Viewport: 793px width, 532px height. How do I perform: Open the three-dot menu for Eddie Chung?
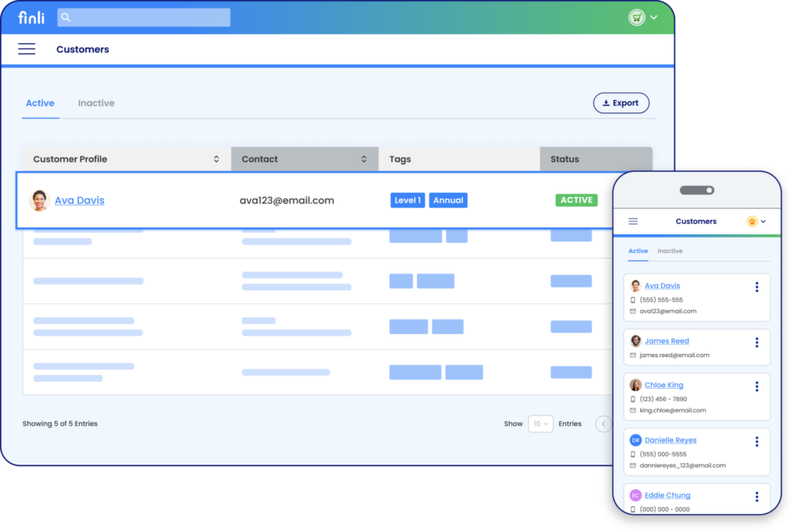click(757, 496)
